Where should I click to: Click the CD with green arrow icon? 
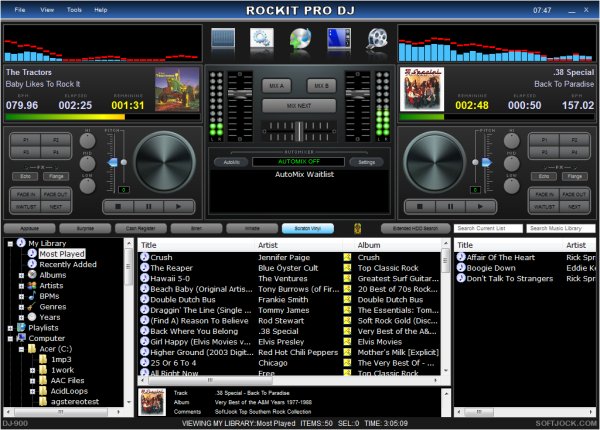(x=300, y=39)
